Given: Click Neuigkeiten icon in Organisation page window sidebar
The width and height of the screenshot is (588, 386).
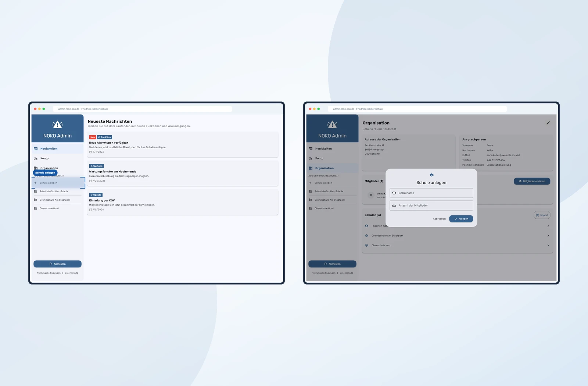Looking at the screenshot, I should [x=311, y=149].
